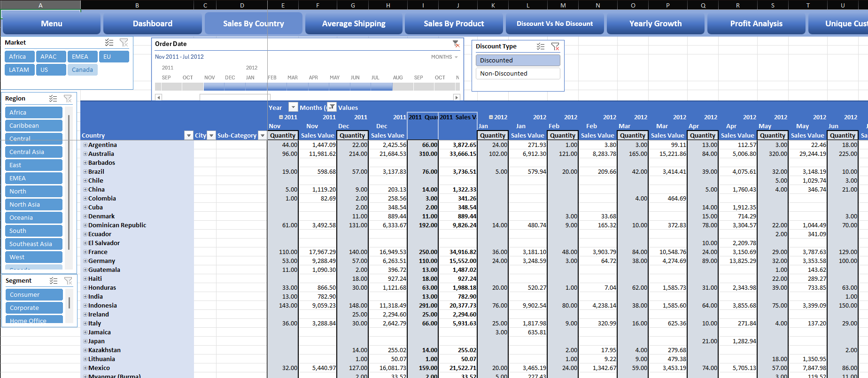Clear filter on the Segment slicer
The width and height of the screenshot is (868, 378).
(x=69, y=281)
